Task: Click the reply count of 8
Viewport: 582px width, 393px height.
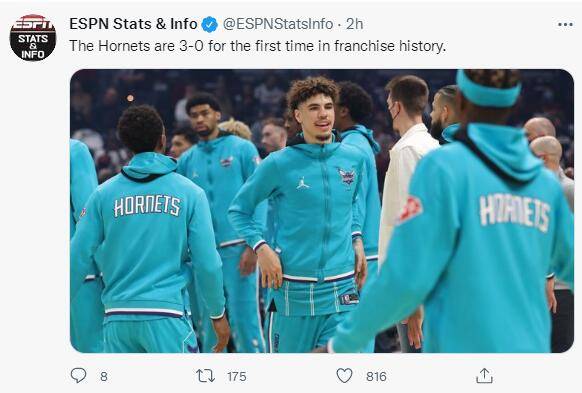Action: coord(104,376)
